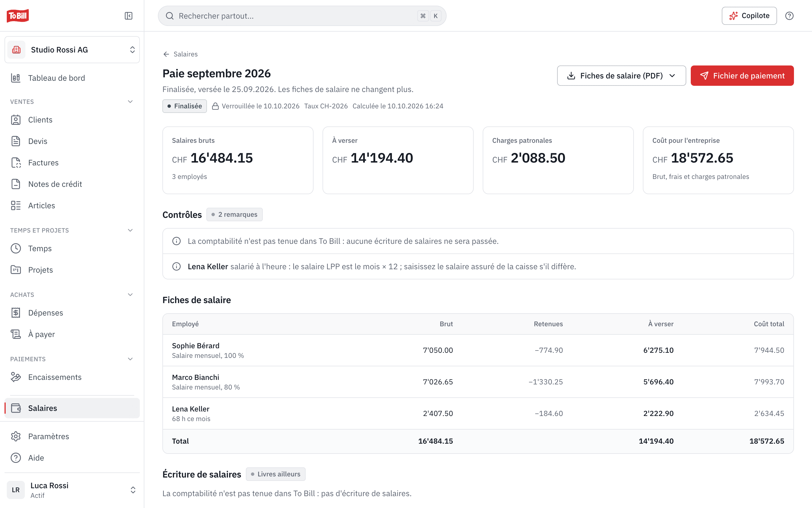Go to Dépenses in the sidebar

72,313
